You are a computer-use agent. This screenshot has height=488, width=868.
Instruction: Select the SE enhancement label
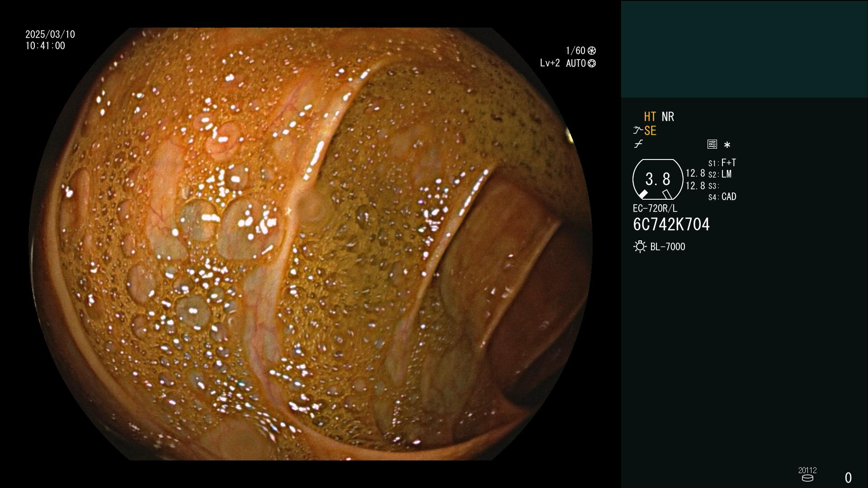click(650, 131)
